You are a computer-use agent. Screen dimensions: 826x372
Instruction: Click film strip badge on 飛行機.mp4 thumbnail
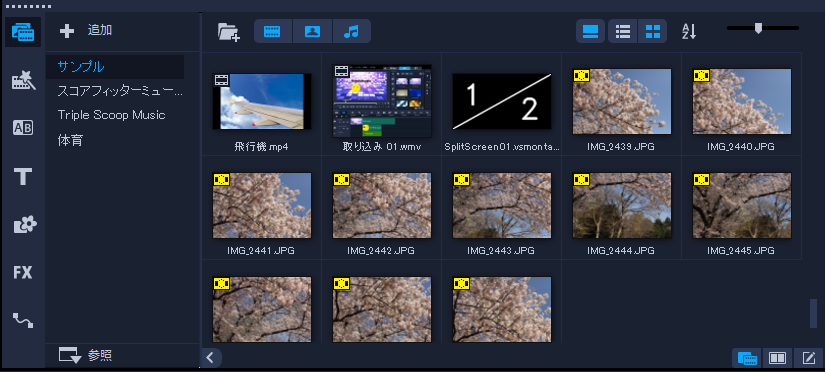[x=222, y=80]
